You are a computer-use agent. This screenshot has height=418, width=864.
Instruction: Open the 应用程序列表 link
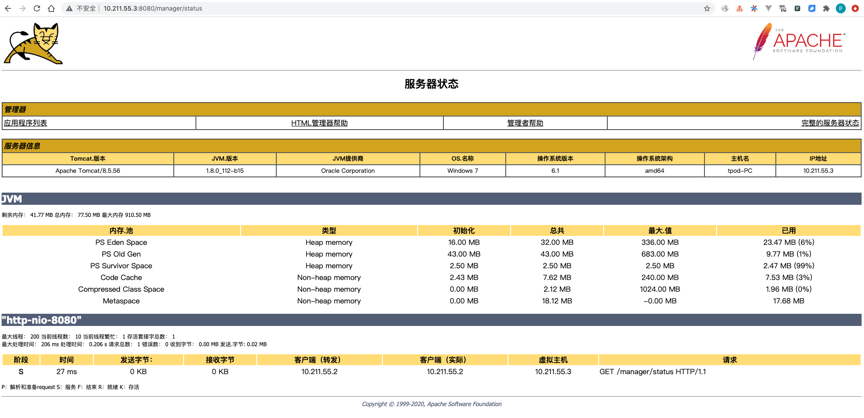(x=25, y=123)
